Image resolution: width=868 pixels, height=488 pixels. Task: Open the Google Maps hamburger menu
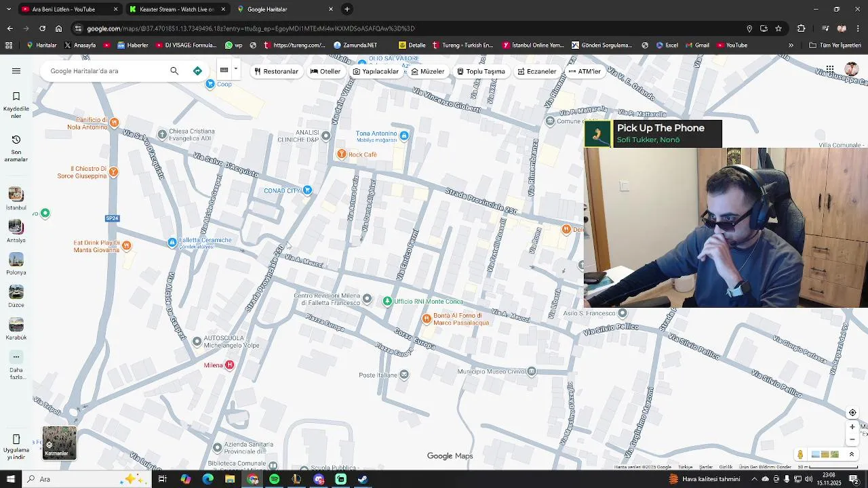click(x=16, y=70)
